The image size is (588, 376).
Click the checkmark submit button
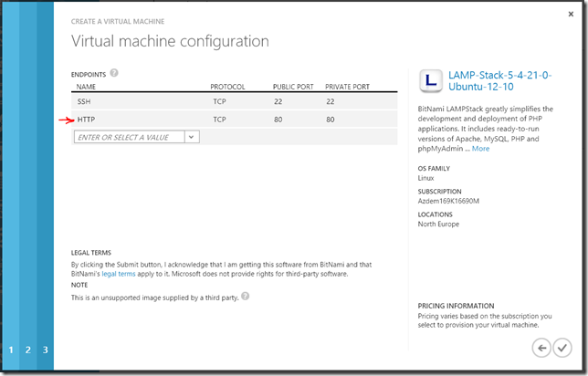coord(562,348)
